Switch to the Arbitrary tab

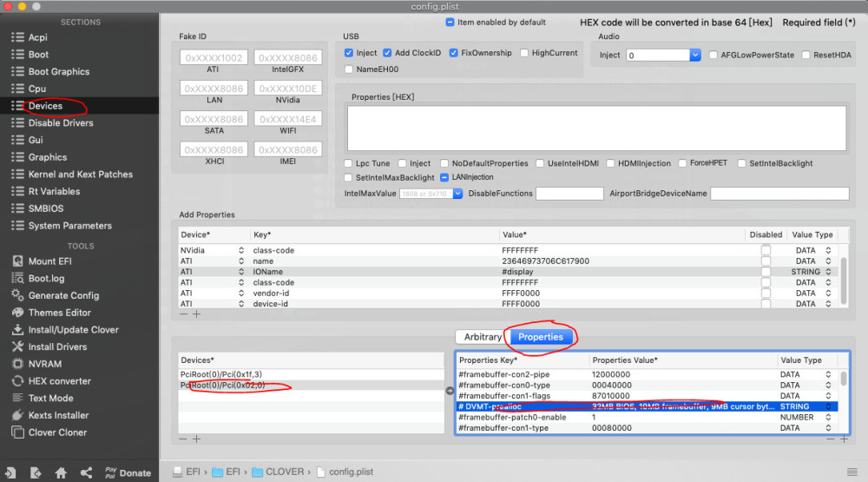pos(482,337)
